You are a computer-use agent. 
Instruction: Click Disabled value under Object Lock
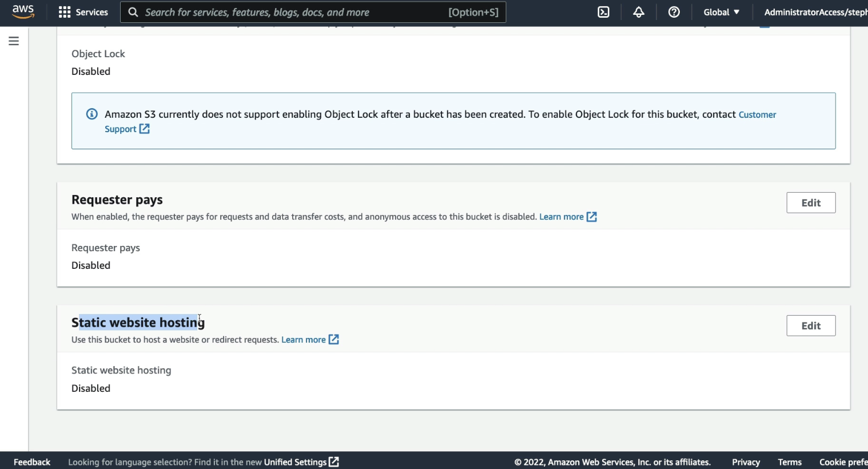[x=91, y=71]
